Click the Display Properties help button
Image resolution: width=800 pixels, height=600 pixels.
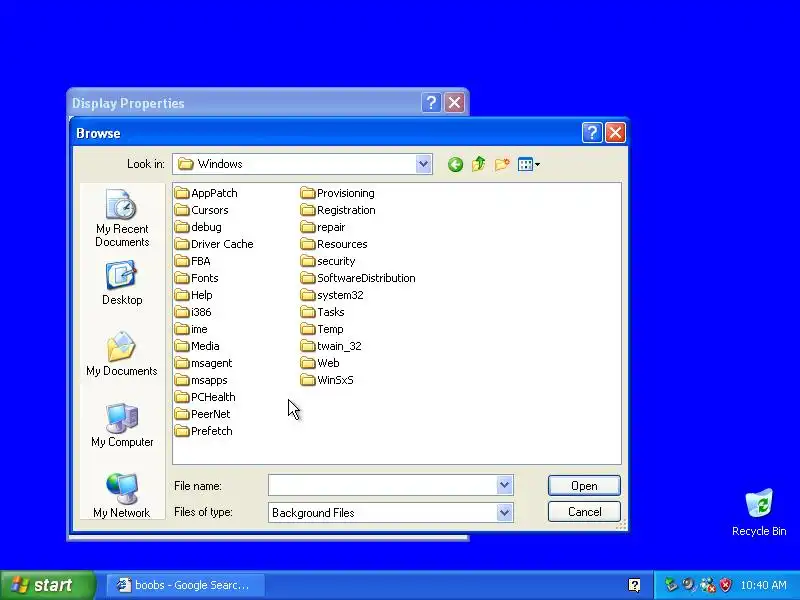click(431, 103)
